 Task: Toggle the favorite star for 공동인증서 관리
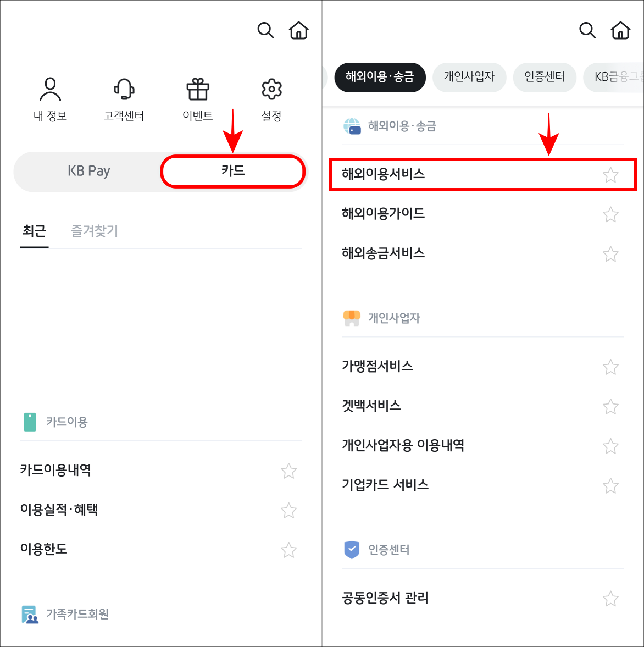[x=610, y=596]
